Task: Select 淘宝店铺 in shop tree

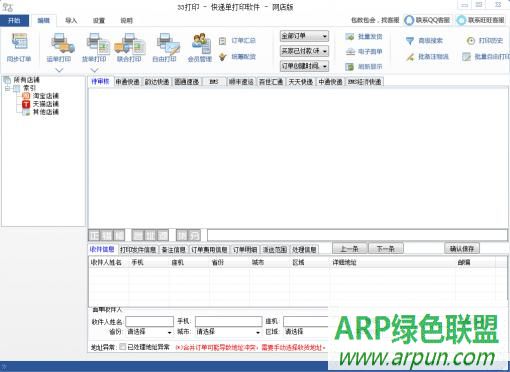Action: (46, 96)
